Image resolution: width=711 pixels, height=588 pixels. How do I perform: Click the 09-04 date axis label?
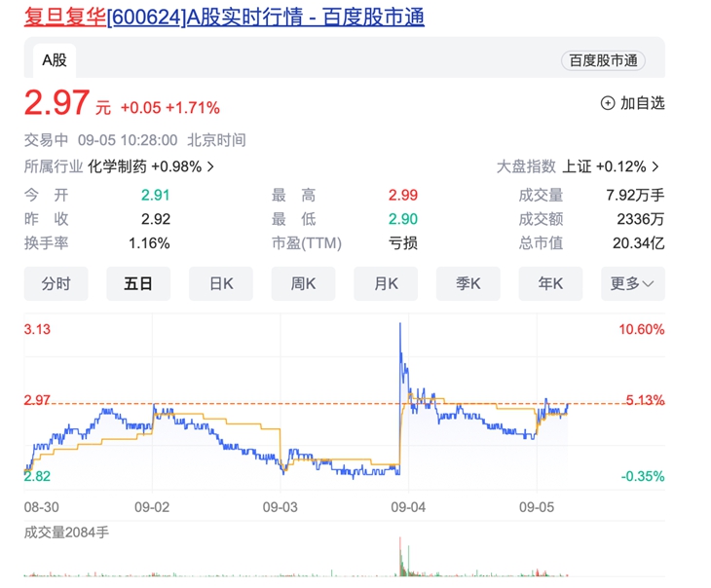(408, 507)
